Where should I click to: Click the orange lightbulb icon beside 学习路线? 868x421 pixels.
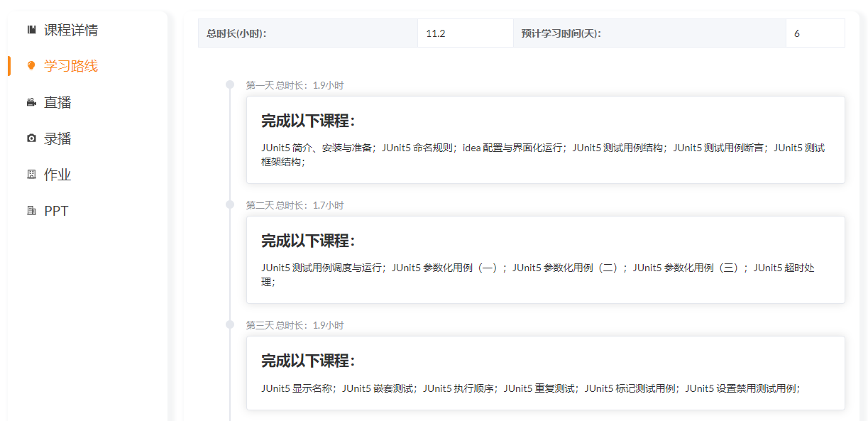pos(31,66)
